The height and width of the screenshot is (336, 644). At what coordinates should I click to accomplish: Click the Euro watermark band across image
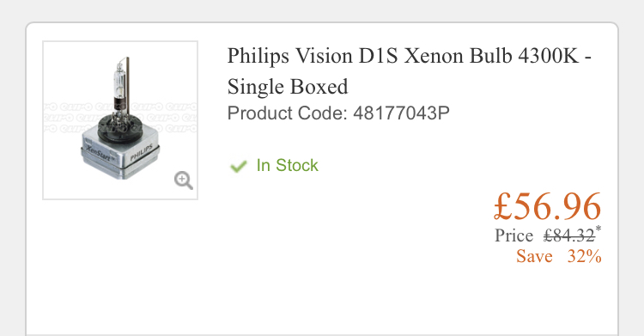click(x=120, y=117)
